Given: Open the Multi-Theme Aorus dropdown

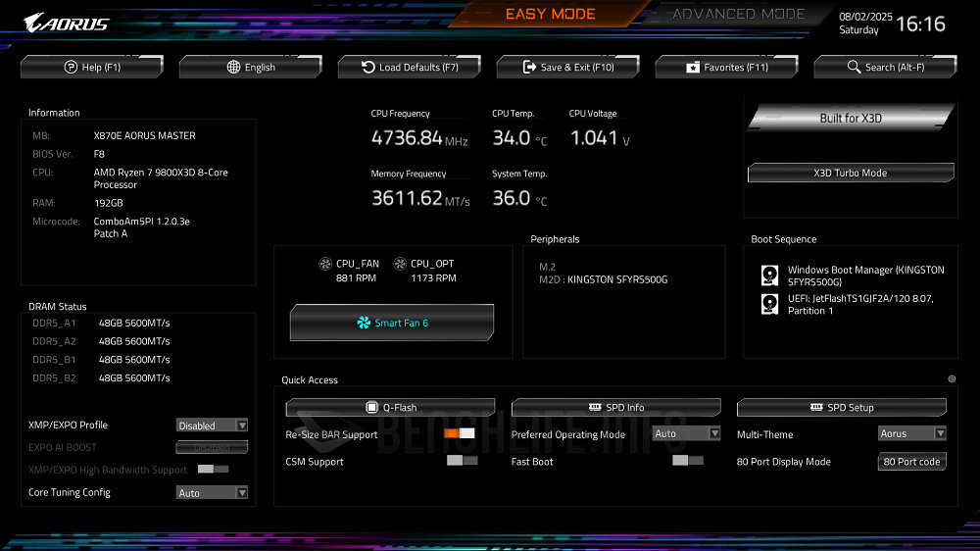Looking at the screenshot, I should (x=911, y=433).
